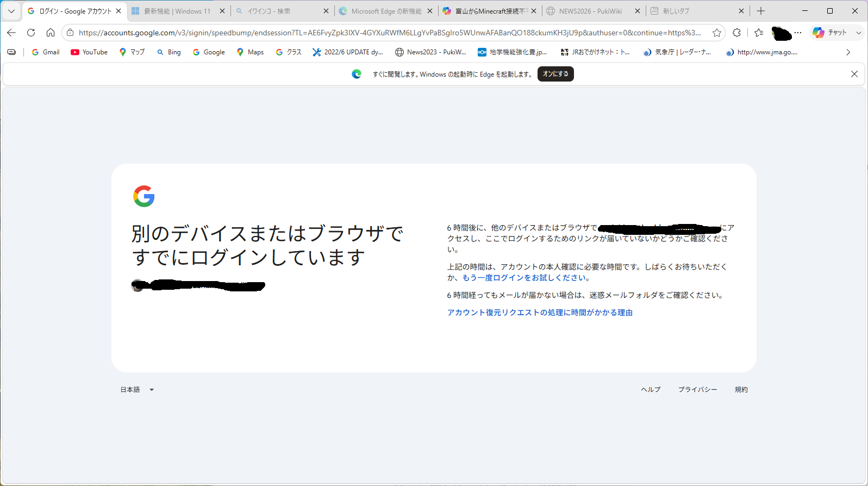Open the 2022/6 UPDATE bookmark
Image resolution: width=868 pixels, height=486 pixels.
click(x=348, y=52)
